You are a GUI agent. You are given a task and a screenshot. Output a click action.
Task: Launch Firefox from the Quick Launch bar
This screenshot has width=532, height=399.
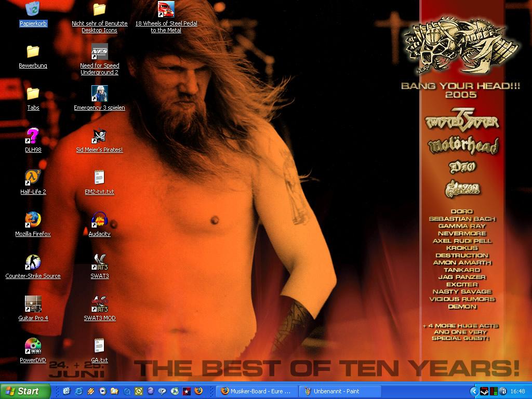point(199,391)
